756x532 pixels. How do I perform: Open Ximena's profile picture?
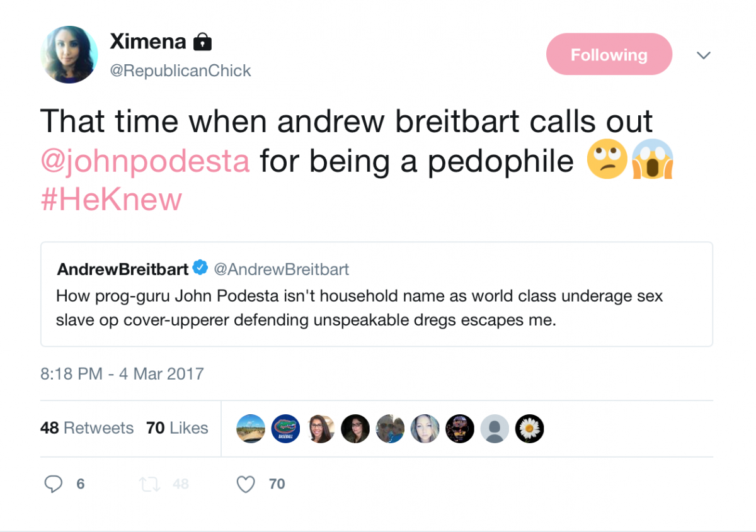[x=69, y=55]
